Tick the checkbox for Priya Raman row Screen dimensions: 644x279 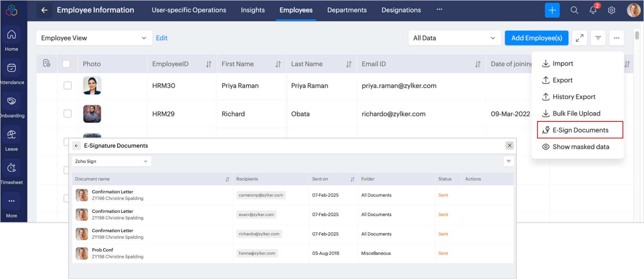tap(67, 86)
